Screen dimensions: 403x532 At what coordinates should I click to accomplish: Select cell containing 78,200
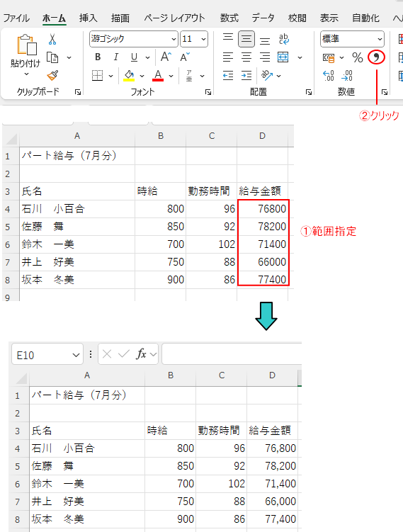(272, 466)
